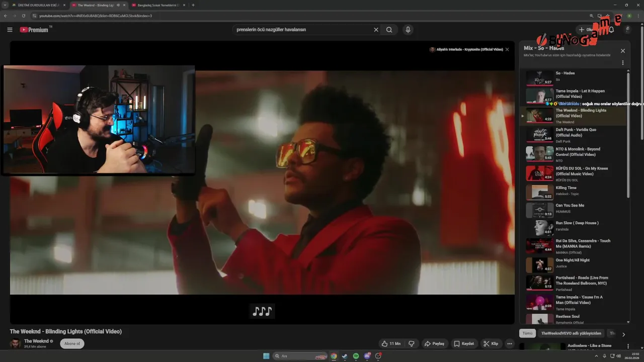The image size is (644, 362).
Task: Play Can You See Me by HUMMUS
Action: (x=573, y=210)
